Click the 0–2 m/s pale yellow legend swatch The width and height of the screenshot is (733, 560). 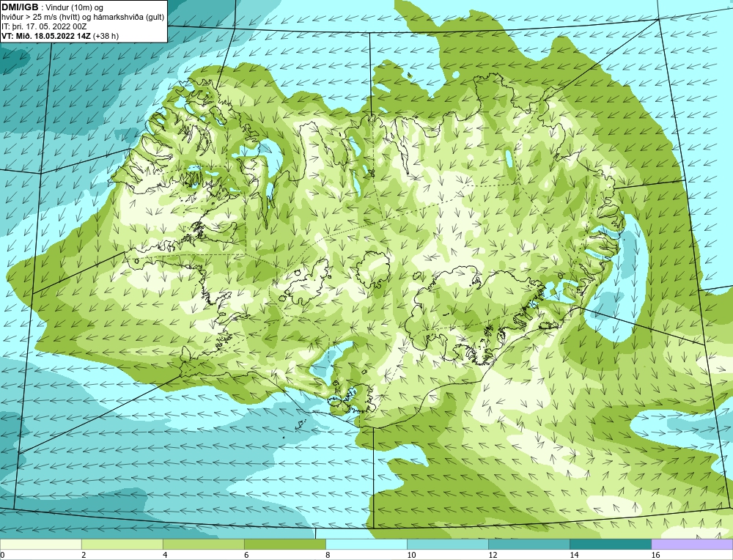tap(40, 544)
